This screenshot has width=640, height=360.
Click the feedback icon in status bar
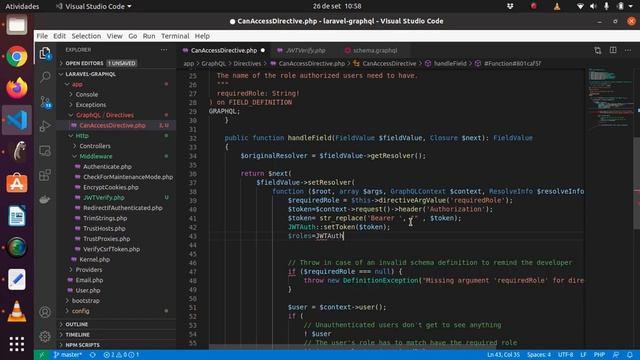(616, 355)
